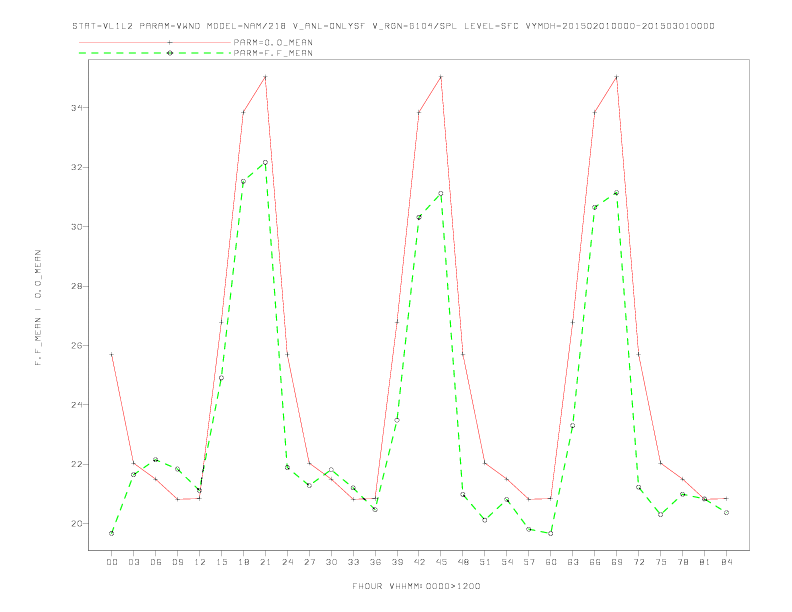Click y-axis tick value 22
This screenshot has width=792, height=612.
pos(77,464)
